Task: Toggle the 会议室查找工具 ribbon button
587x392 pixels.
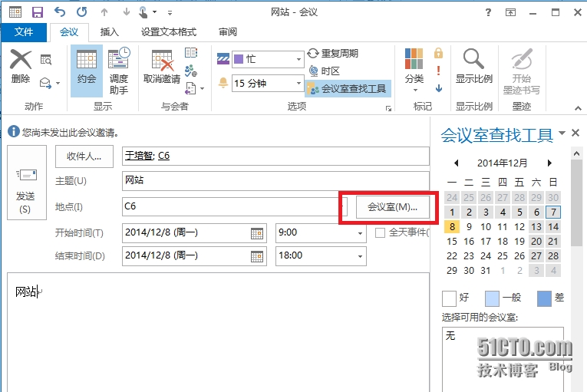Action: (x=348, y=89)
